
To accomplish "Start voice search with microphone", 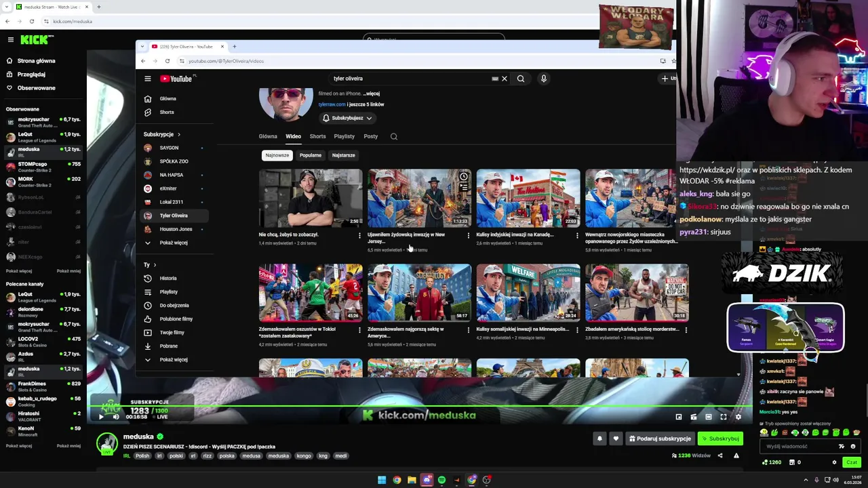I will pos(543,79).
